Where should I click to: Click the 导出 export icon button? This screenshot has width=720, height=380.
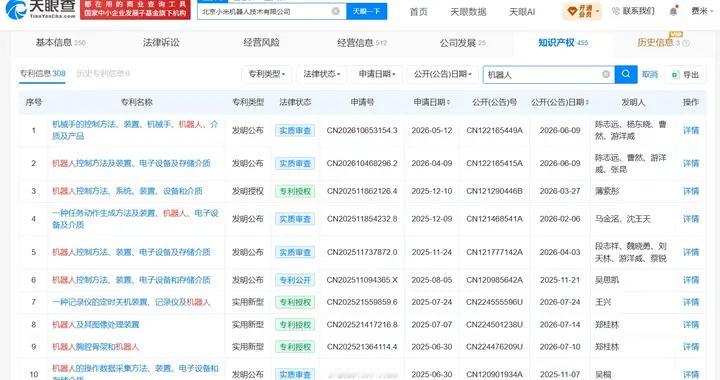tap(685, 74)
